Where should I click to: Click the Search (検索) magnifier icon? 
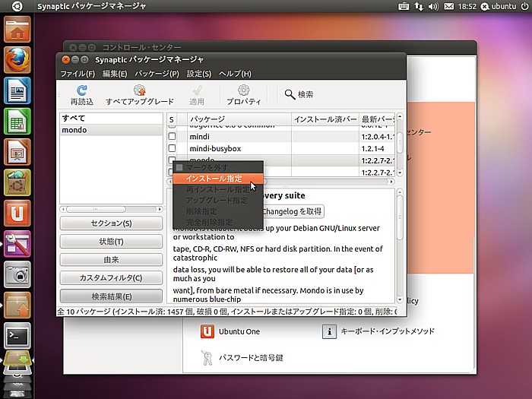(x=290, y=94)
